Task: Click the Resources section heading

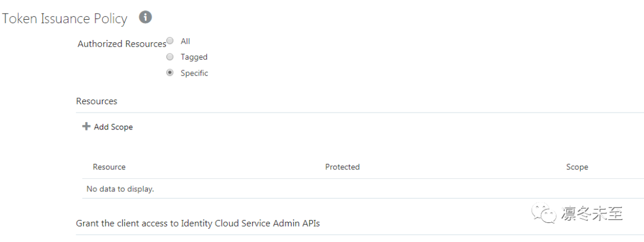Action: click(x=97, y=101)
